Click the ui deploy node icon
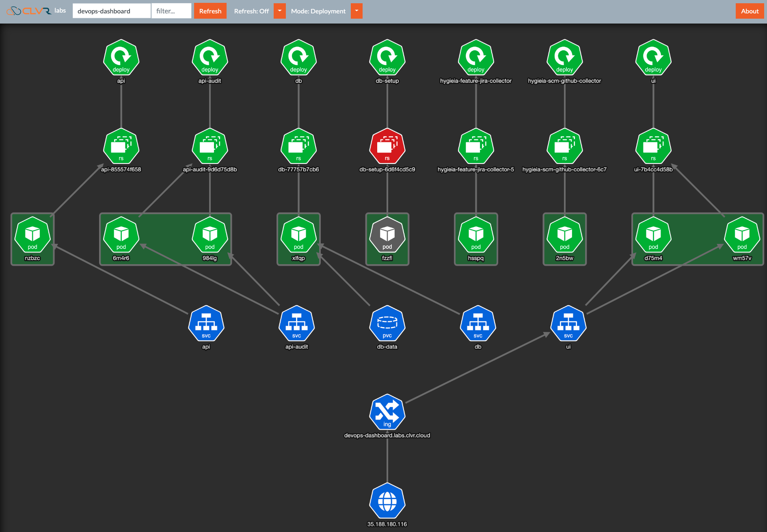Screen dimensions: 767x532 click(653, 57)
